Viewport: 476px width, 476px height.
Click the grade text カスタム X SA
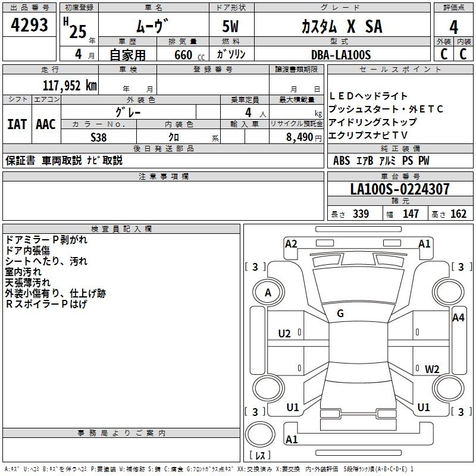[x=340, y=26]
